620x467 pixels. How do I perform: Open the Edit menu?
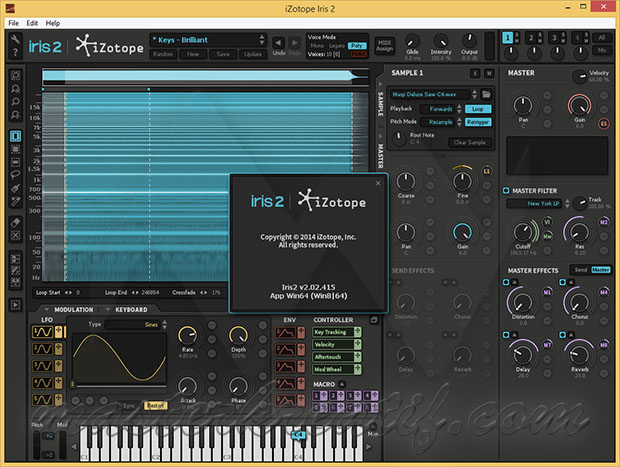33,21
